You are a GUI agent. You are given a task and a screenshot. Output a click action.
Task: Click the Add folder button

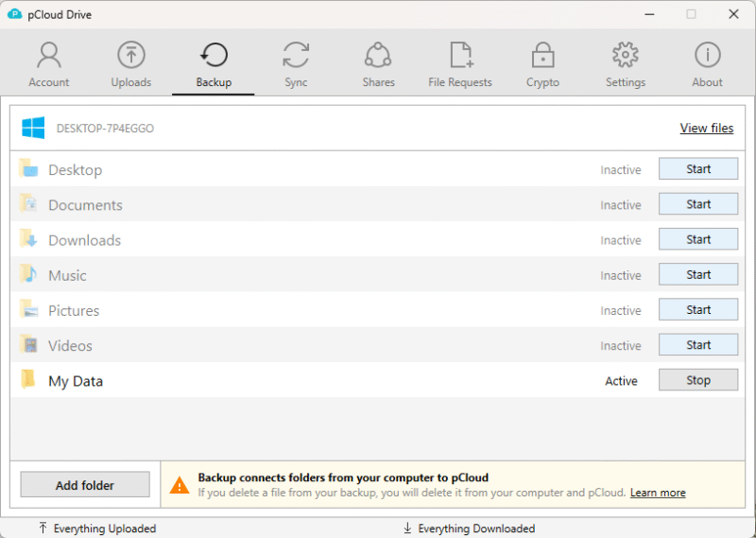coord(85,485)
